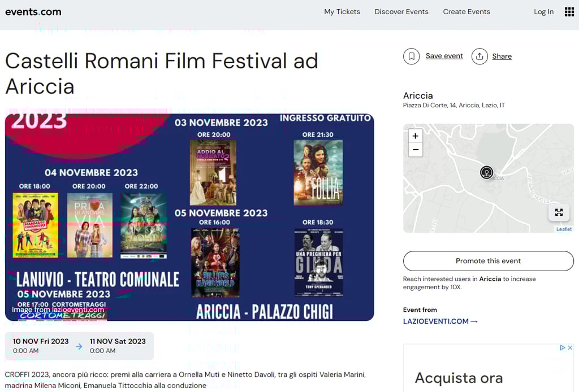
Task: Click the Log In link
Action: (x=543, y=12)
